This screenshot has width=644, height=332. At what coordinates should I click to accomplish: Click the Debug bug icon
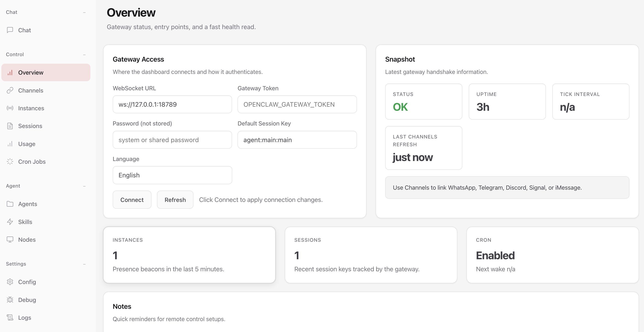tap(10, 300)
